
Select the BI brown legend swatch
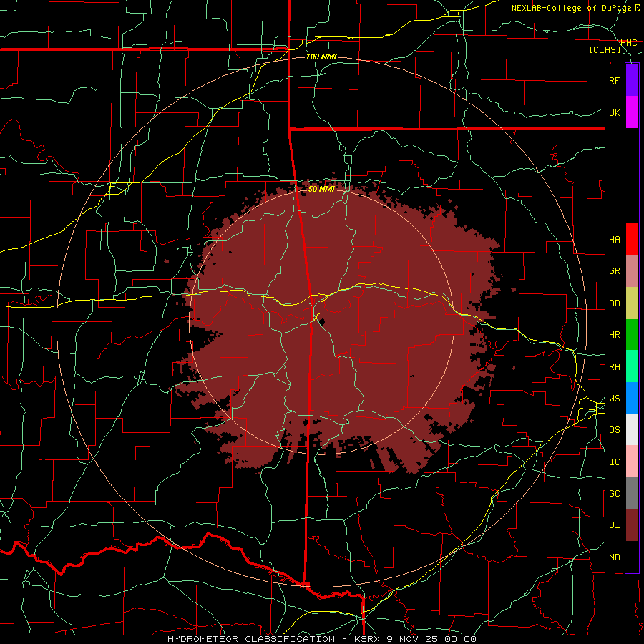point(632,525)
